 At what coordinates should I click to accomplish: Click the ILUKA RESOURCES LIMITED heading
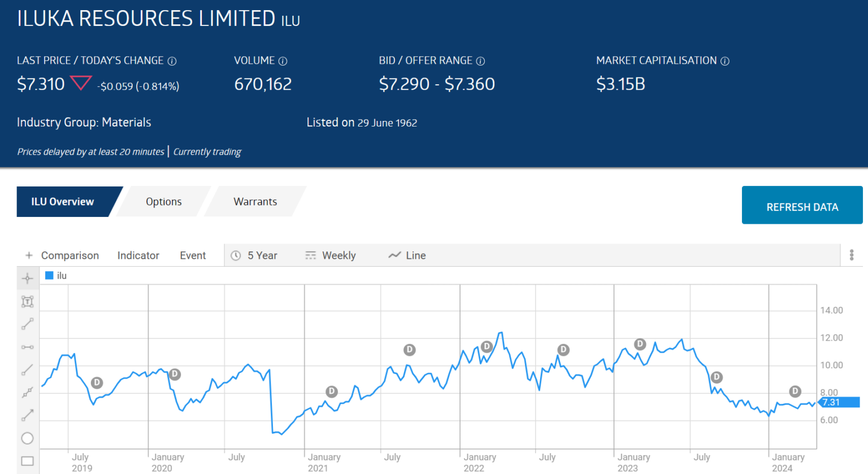pos(146,19)
